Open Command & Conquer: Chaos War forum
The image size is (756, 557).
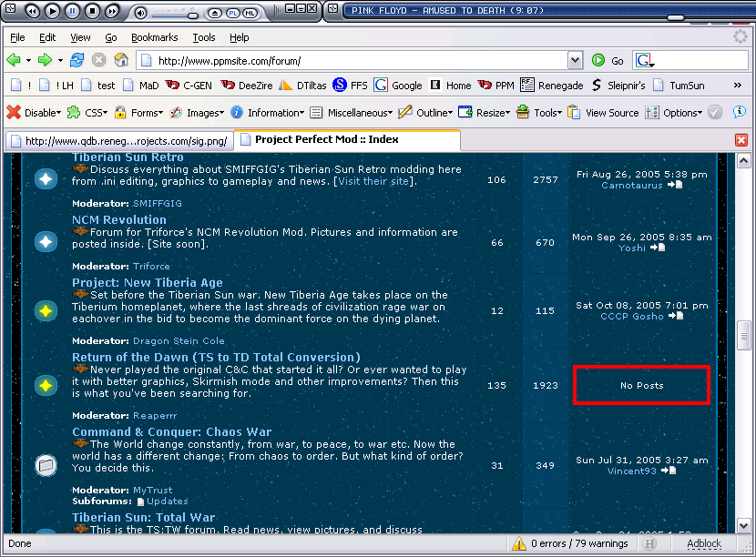pyautogui.click(x=171, y=431)
